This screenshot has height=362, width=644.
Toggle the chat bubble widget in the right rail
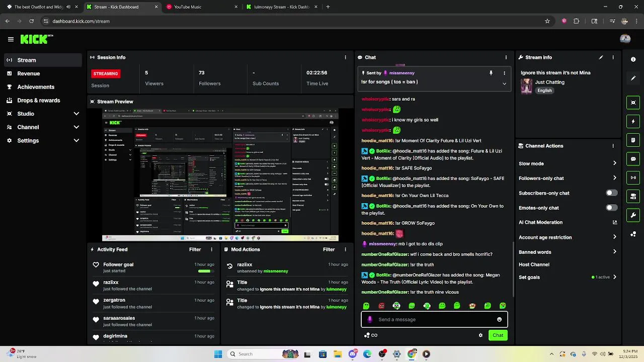[633, 159]
